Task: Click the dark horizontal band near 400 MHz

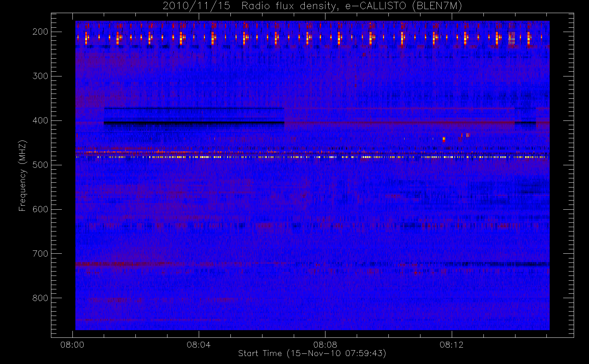Action: (x=194, y=123)
